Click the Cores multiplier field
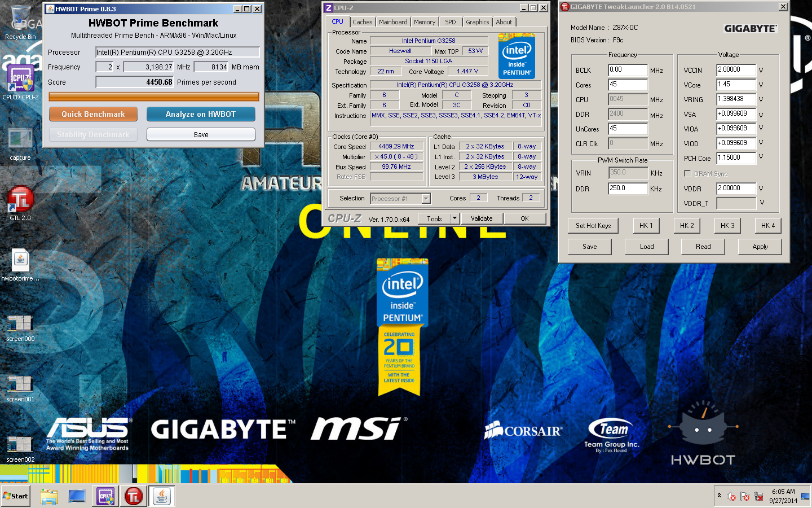 click(x=628, y=85)
